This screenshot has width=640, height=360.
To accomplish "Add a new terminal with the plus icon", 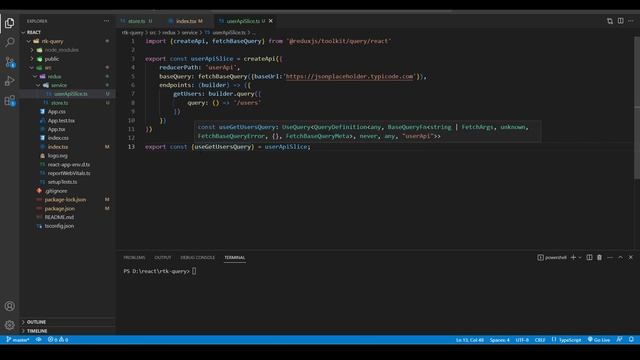I will coord(573,257).
